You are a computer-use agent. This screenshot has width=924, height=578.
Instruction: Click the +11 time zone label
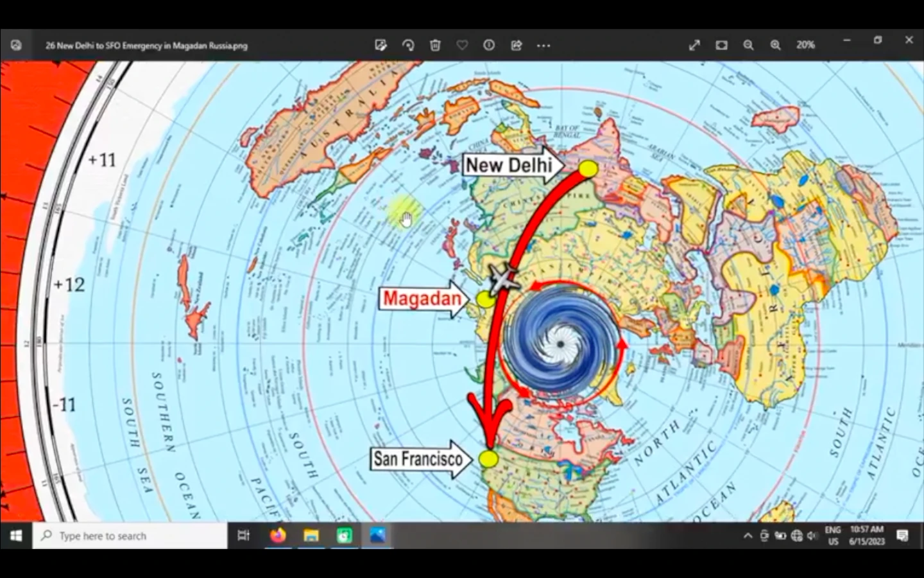coord(102,159)
